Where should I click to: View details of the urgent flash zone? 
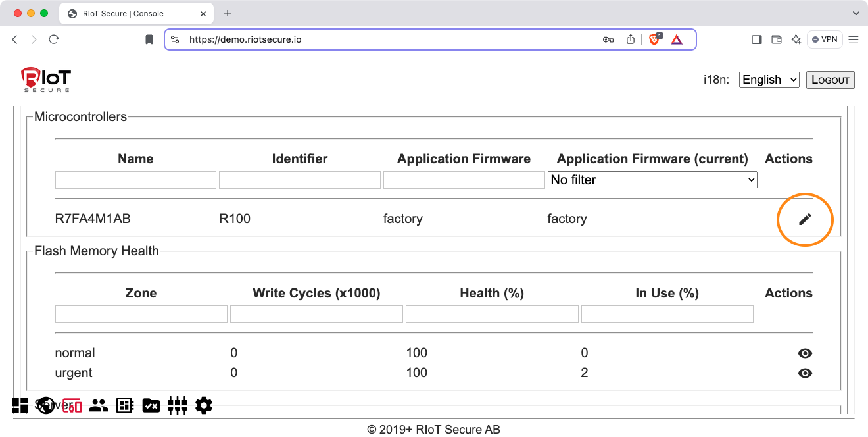pos(804,373)
